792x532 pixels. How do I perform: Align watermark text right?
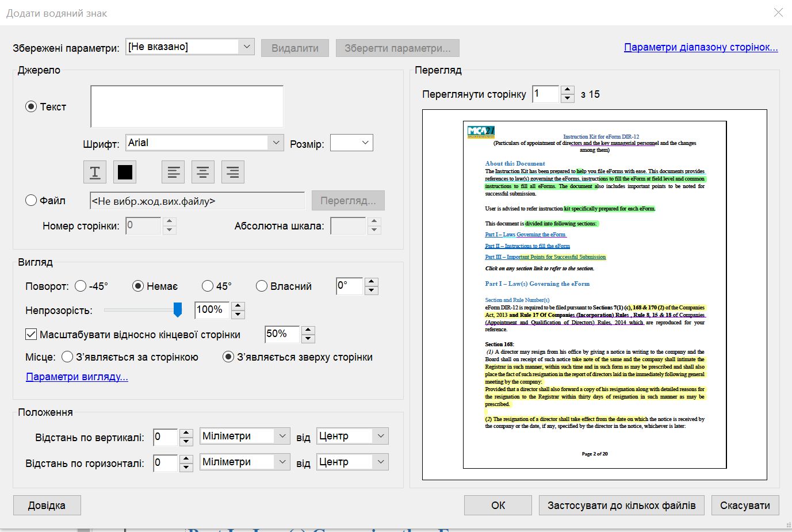[232, 172]
